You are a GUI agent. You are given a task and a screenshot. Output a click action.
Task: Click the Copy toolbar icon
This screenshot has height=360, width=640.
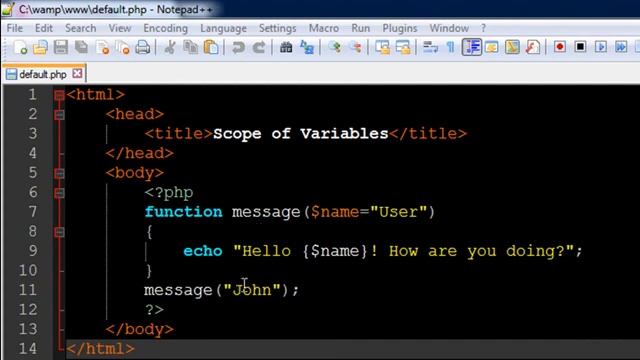191,47
